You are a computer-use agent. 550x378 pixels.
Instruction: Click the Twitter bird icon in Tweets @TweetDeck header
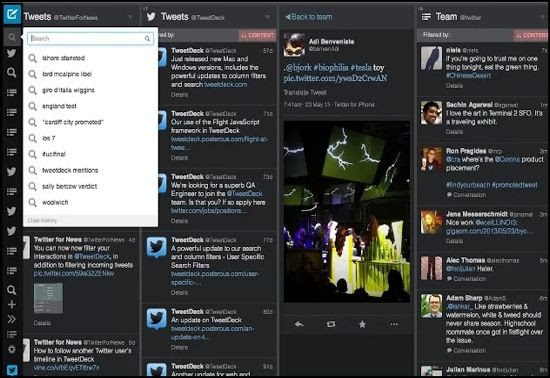coord(151,16)
